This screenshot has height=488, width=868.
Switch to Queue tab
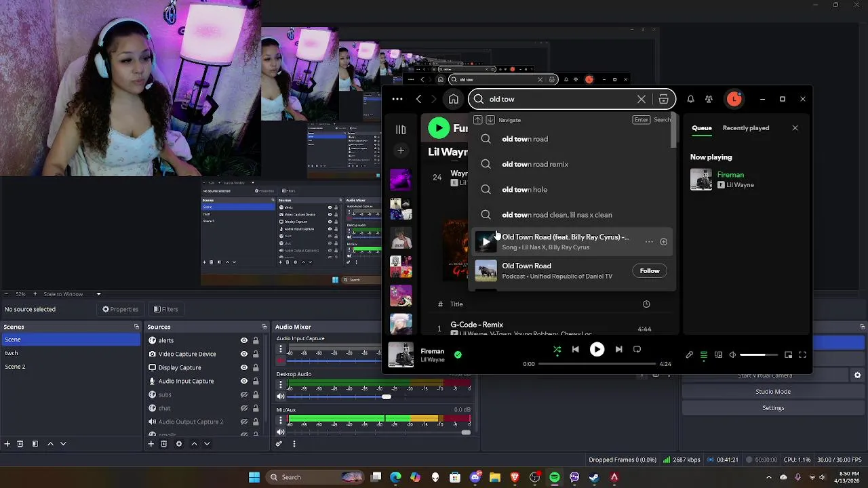701,128
